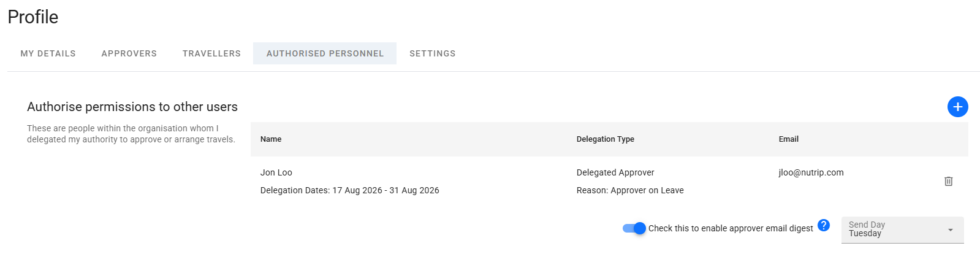980x262 pixels.
Task: Select the Authorised Personnel tab
Action: coord(325,53)
